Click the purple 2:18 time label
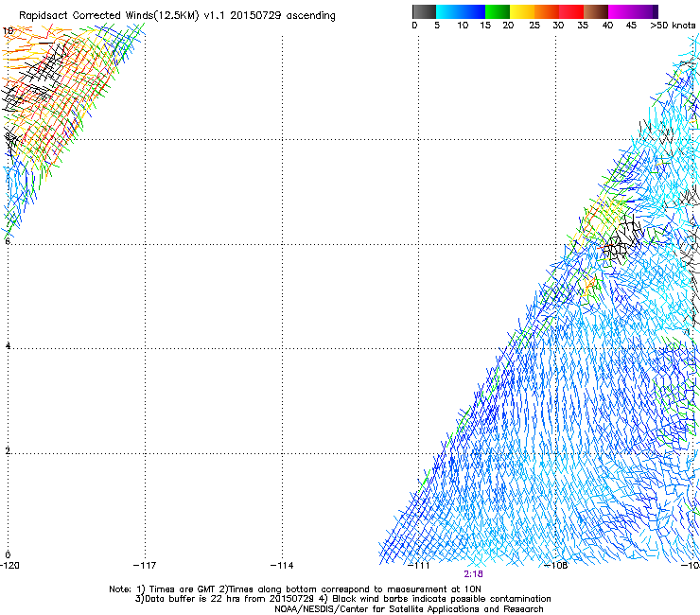The width and height of the screenshot is (700, 615). pyautogui.click(x=473, y=574)
